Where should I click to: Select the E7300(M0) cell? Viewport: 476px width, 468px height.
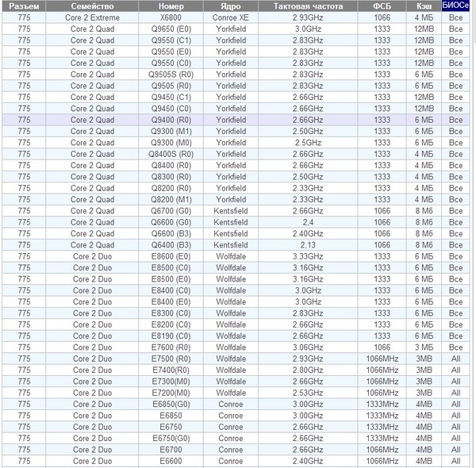pyautogui.click(x=171, y=382)
